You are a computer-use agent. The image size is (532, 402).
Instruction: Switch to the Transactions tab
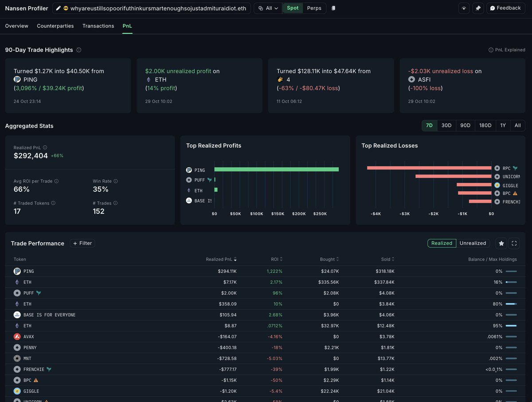point(98,26)
